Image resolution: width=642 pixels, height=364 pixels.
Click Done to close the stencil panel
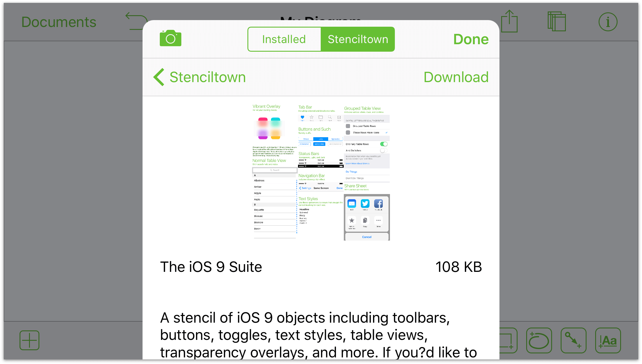(x=471, y=39)
